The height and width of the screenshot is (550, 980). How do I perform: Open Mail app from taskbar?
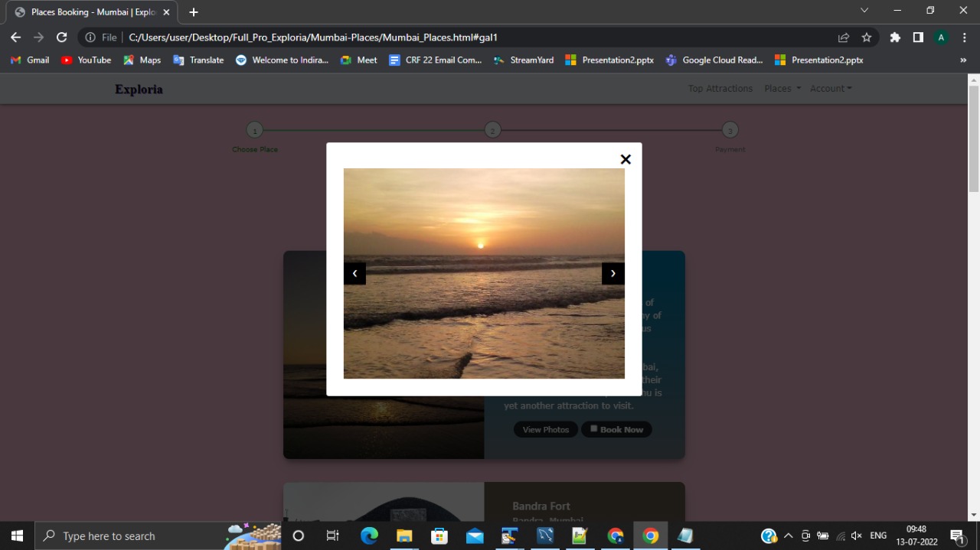point(475,535)
